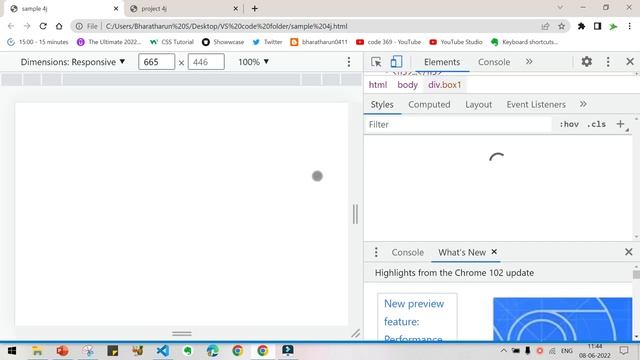
Task: Focus the Styles Filter field
Action: click(x=457, y=124)
